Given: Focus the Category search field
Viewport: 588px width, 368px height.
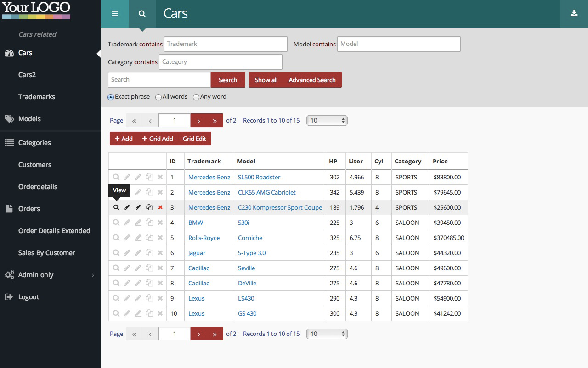Looking at the screenshot, I should point(220,62).
